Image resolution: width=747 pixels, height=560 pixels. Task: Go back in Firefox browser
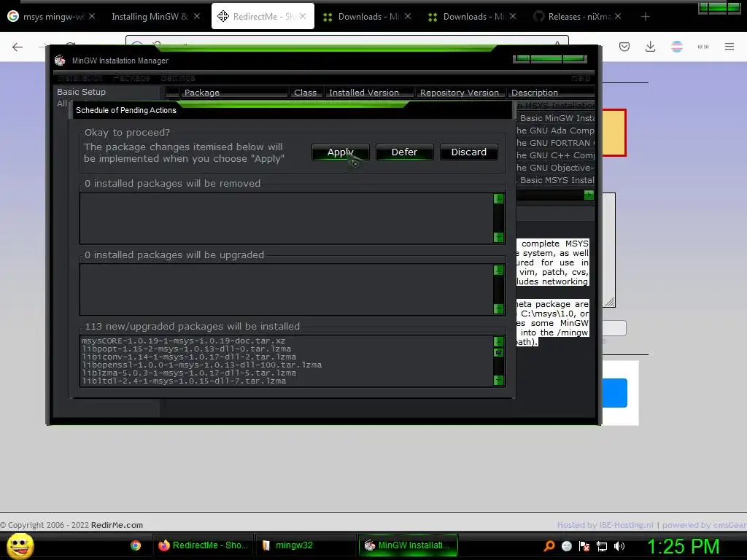18,47
